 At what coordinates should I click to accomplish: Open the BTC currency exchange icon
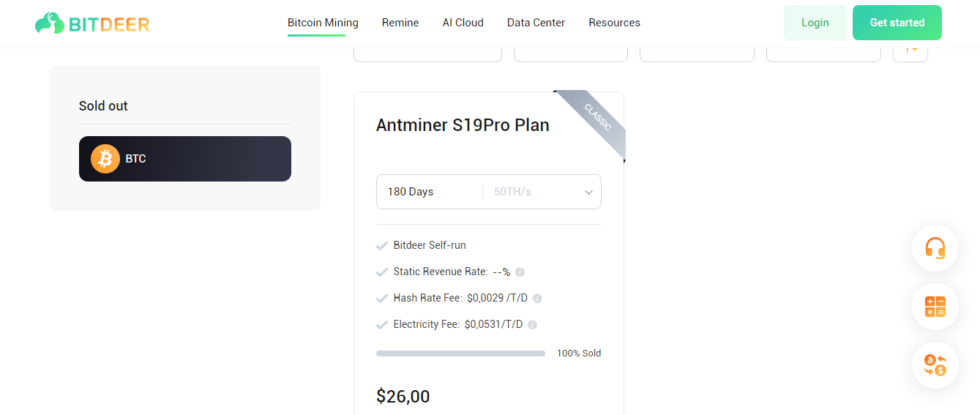[935, 365]
